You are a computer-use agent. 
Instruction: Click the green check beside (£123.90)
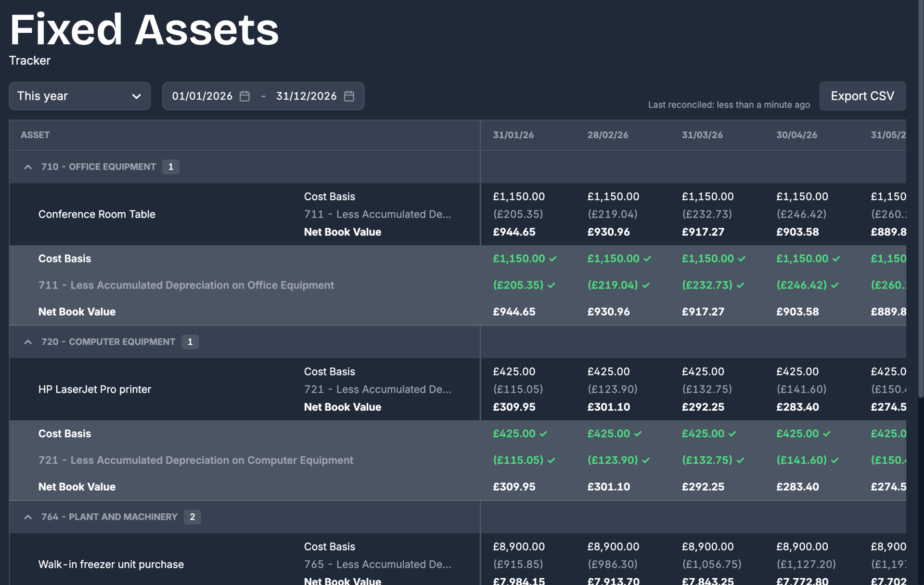(646, 460)
